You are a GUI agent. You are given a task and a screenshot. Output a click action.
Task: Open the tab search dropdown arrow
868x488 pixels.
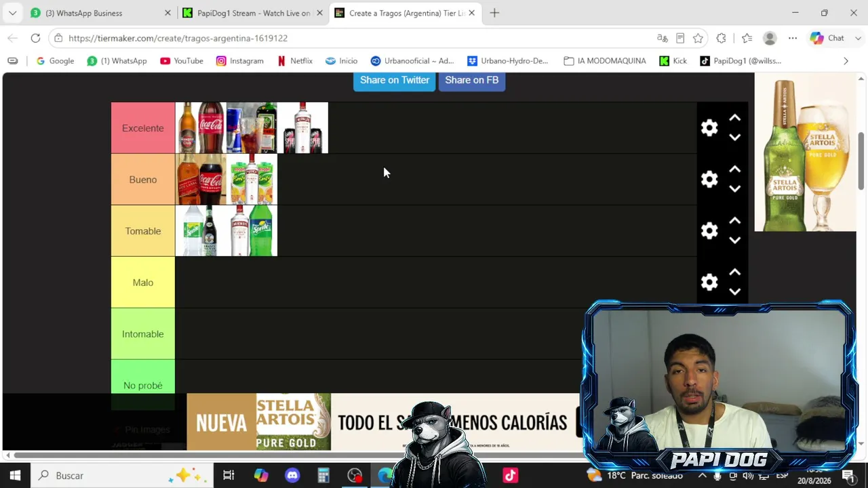pos(12,13)
